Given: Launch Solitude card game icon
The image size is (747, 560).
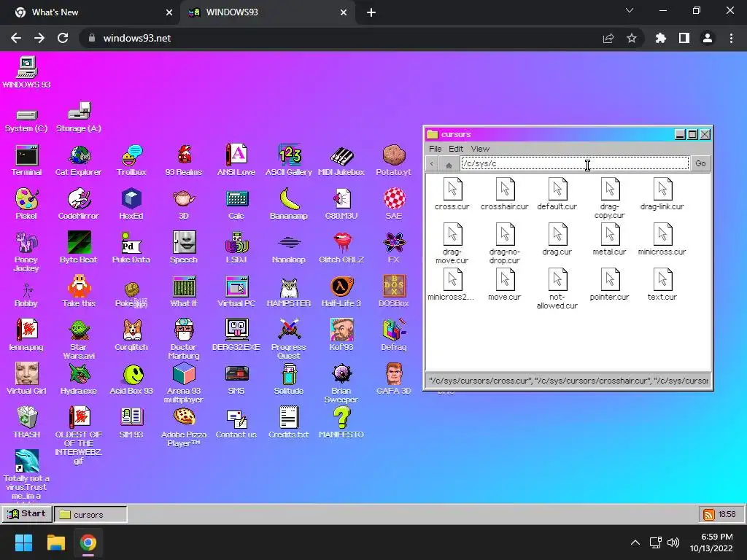Looking at the screenshot, I should point(289,379).
